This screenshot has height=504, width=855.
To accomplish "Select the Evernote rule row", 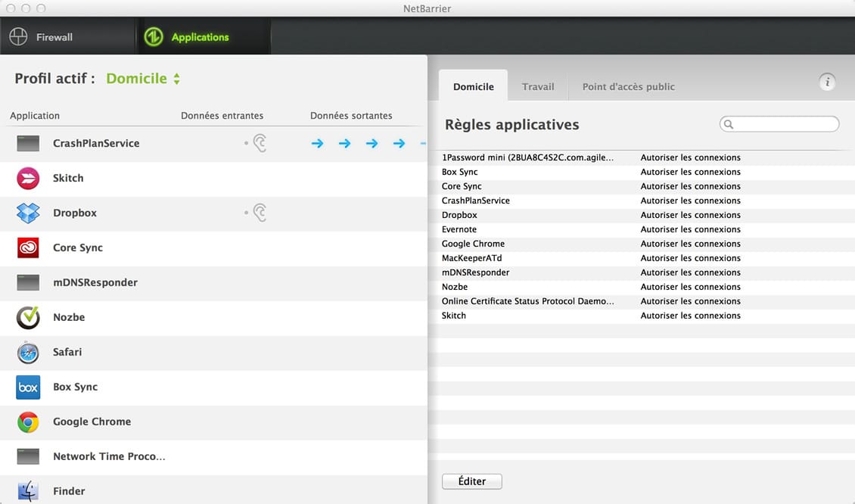I will tap(642, 229).
